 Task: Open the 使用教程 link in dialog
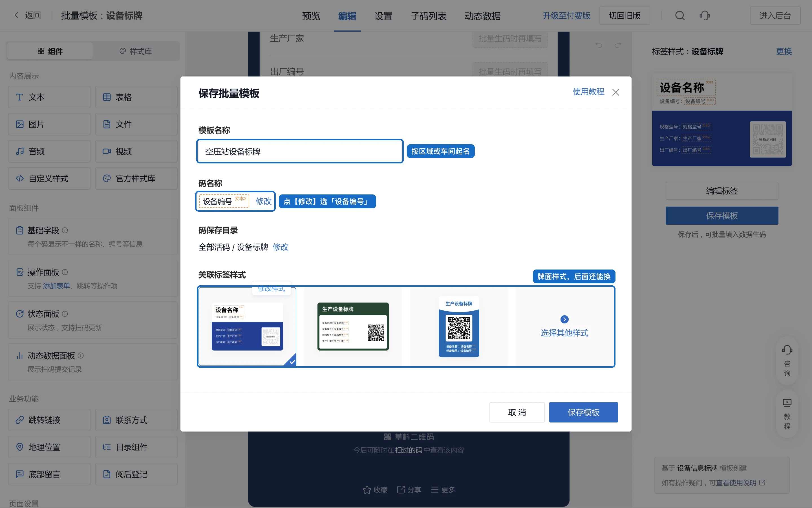pos(588,92)
